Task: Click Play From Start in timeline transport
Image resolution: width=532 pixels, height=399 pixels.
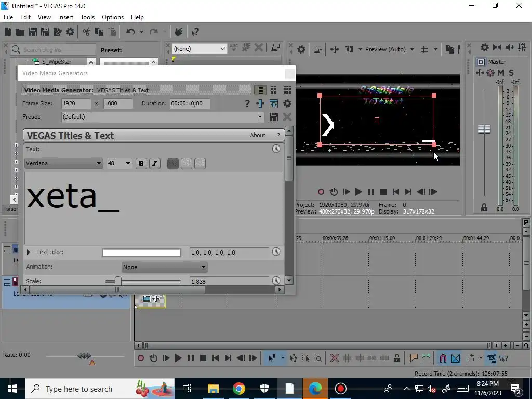Action: point(166,358)
